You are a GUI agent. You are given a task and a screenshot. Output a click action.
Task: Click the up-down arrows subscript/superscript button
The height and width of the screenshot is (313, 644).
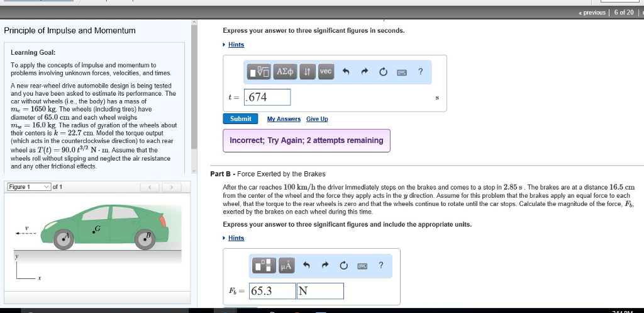click(x=307, y=72)
